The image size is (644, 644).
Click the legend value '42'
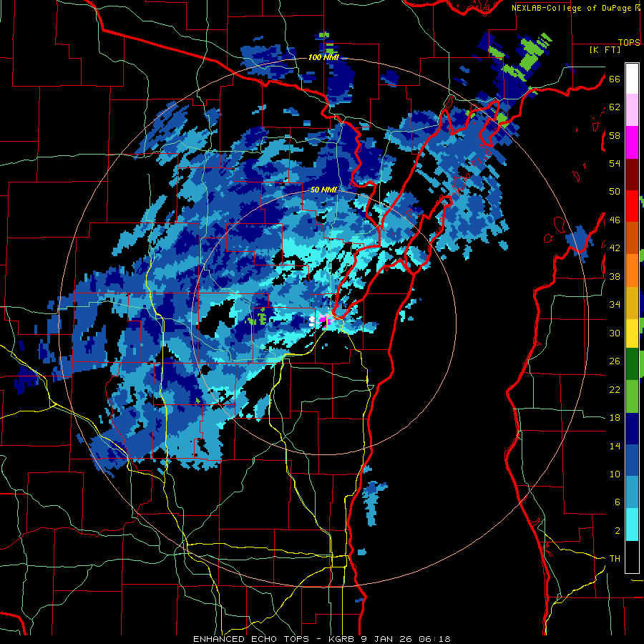pos(615,248)
